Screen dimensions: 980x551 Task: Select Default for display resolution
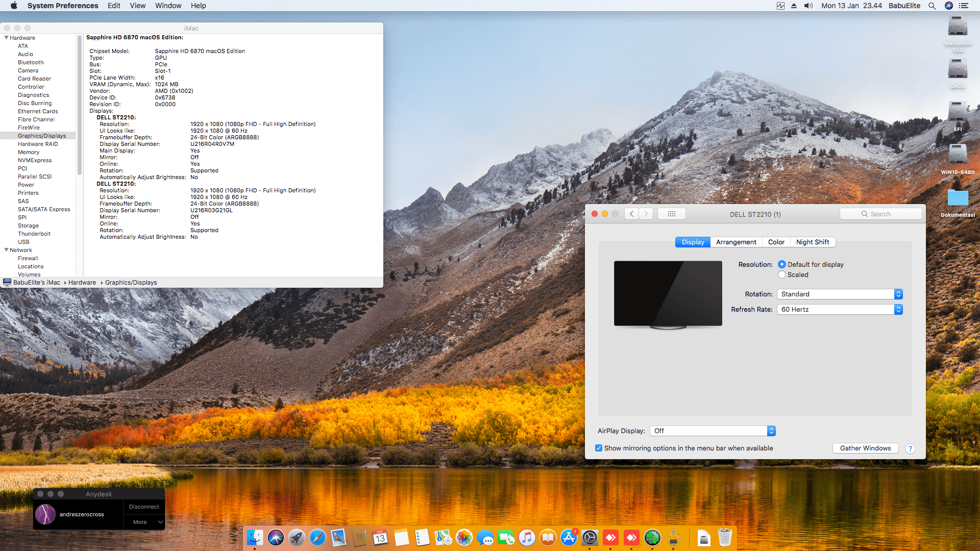782,264
